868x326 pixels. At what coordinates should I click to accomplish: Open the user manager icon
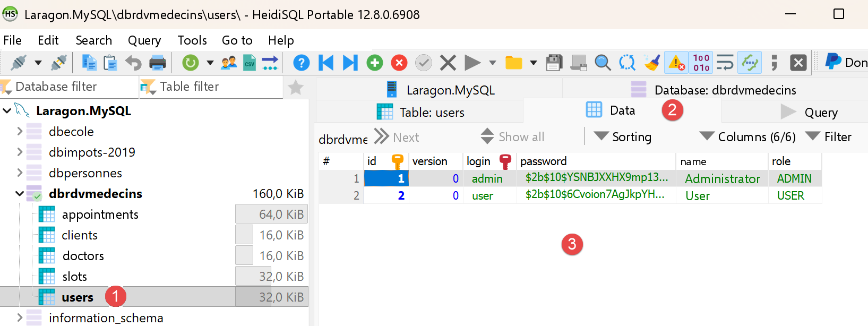(229, 63)
